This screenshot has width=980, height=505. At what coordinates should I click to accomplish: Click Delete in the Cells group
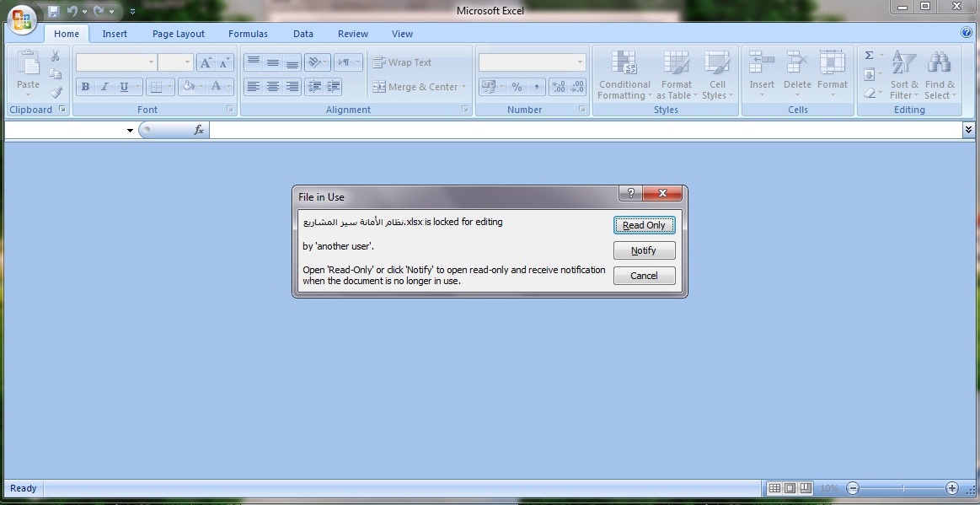(797, 75)
